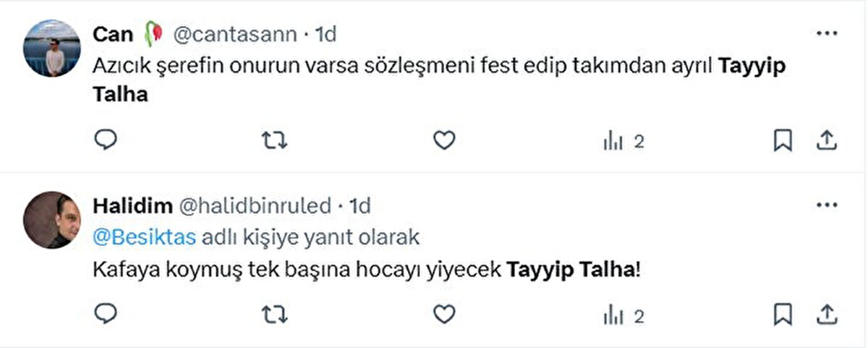Screen dimensions: 868x348
Task: Like the tweet by Can
Action: 443,140
